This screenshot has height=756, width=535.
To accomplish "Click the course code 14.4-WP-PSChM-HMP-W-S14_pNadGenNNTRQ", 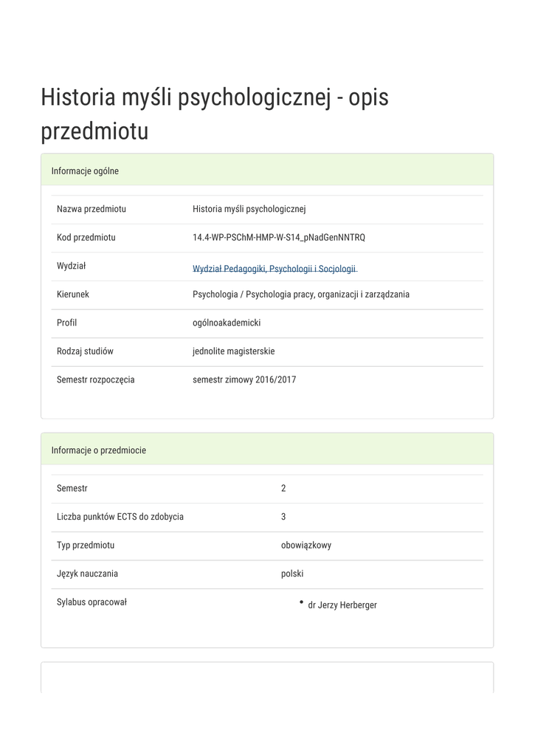I will point(278,238).
